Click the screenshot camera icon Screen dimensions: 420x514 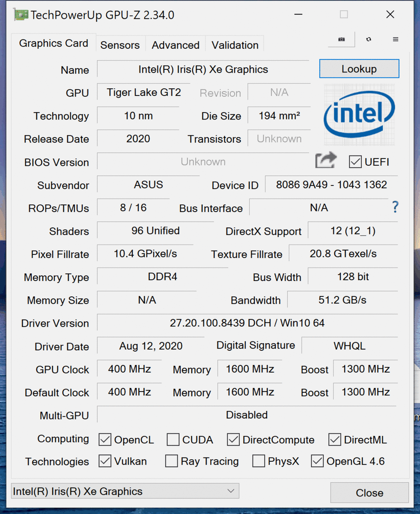(341, 39)
